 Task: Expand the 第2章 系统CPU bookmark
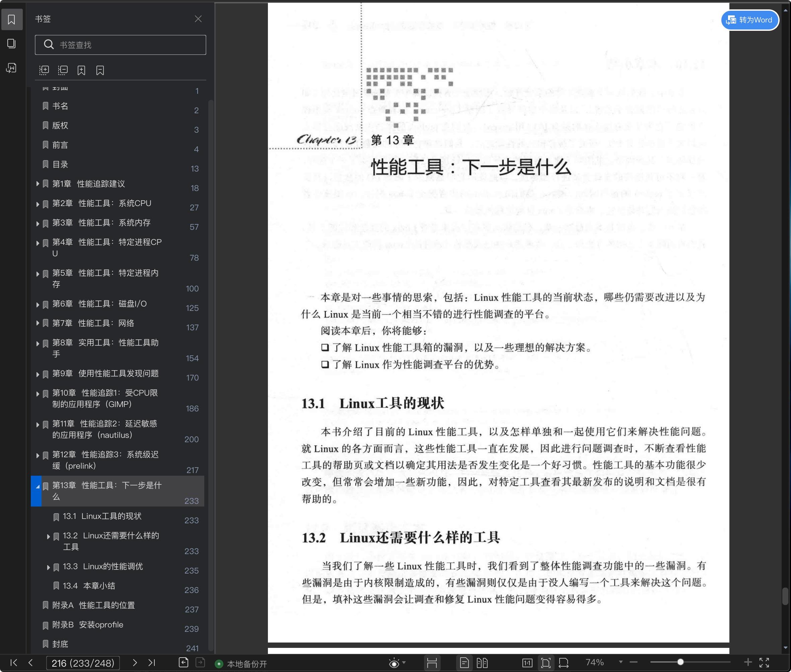(38, 204)
